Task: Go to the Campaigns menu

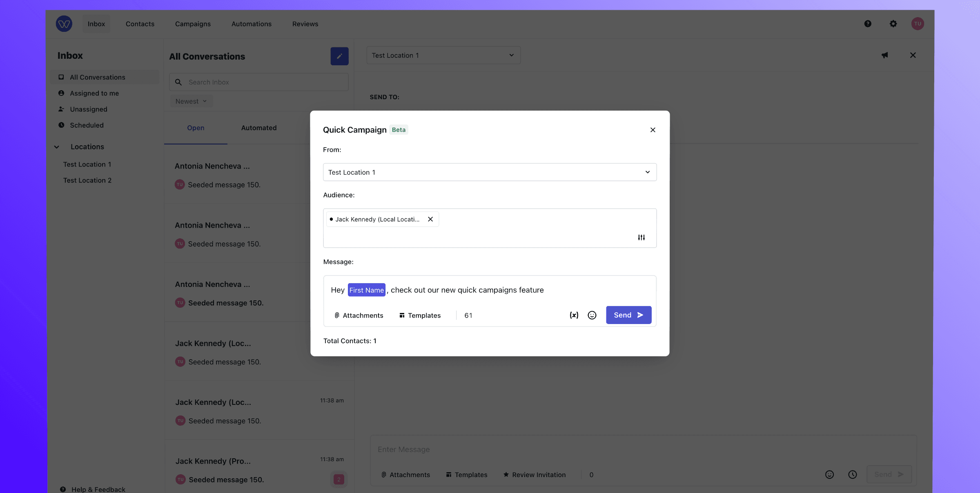Action: pyautogui.click(x=193, y=24)
